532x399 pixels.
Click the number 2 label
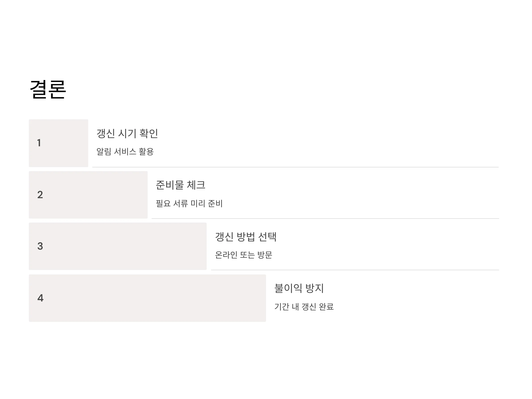[x=40, y=195]
